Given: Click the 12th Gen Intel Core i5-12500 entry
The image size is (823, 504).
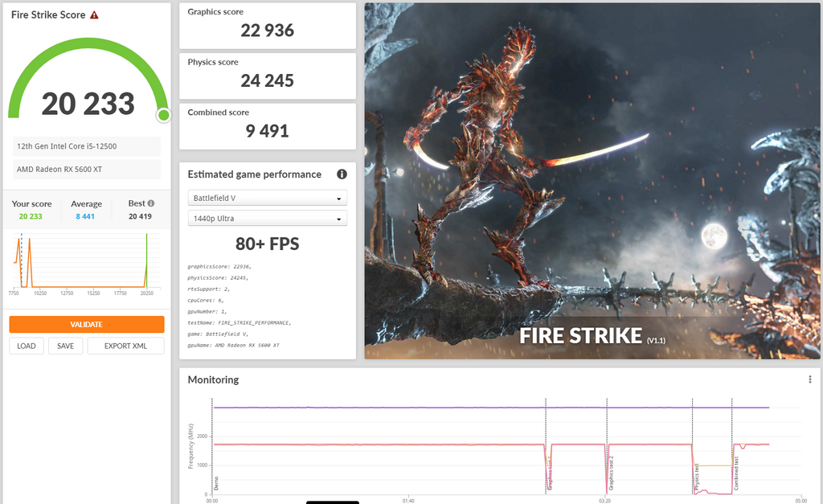Looking at the screenshot, I should (87, 146).
